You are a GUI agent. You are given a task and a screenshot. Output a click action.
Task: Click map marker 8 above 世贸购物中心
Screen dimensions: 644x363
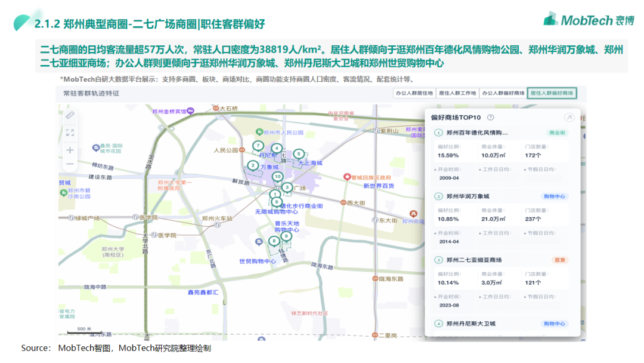274,241
